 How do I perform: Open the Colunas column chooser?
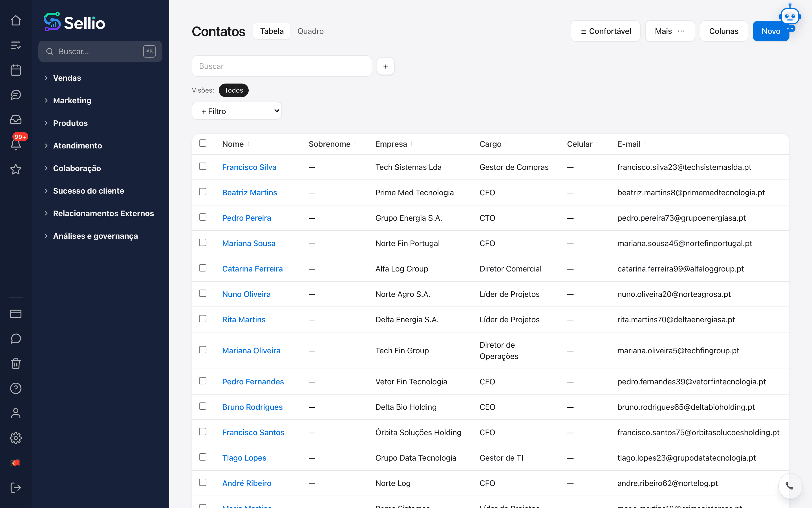click(x=724, y=31)
